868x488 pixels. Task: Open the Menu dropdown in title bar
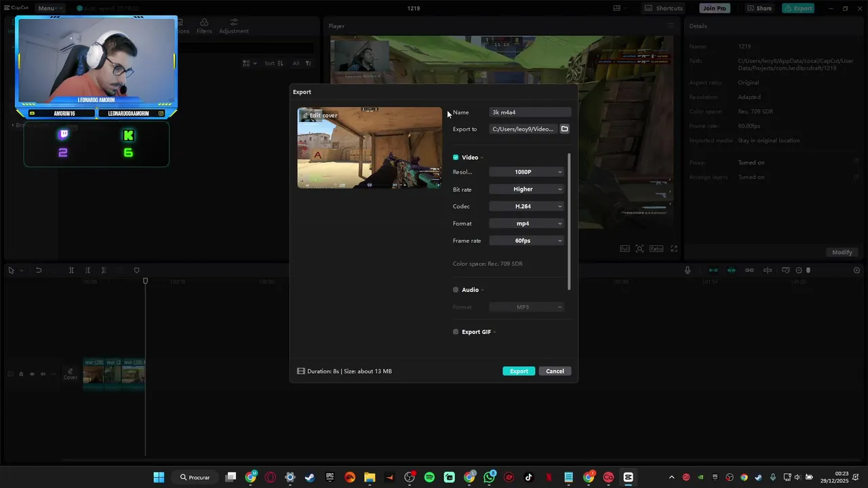point(49,8)
